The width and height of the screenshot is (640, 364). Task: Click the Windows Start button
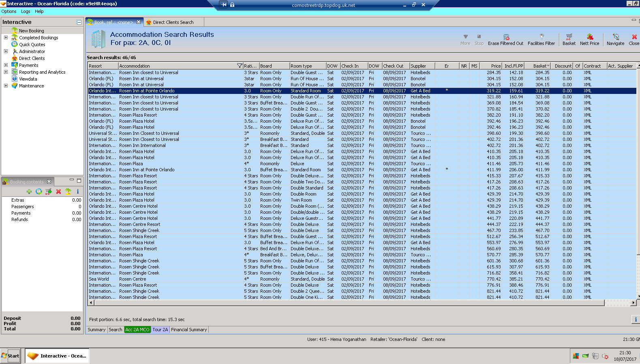11,356
